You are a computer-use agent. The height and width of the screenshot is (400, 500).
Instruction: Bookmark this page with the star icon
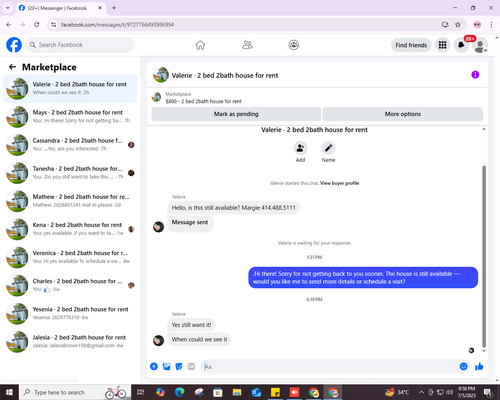[458, 25]
